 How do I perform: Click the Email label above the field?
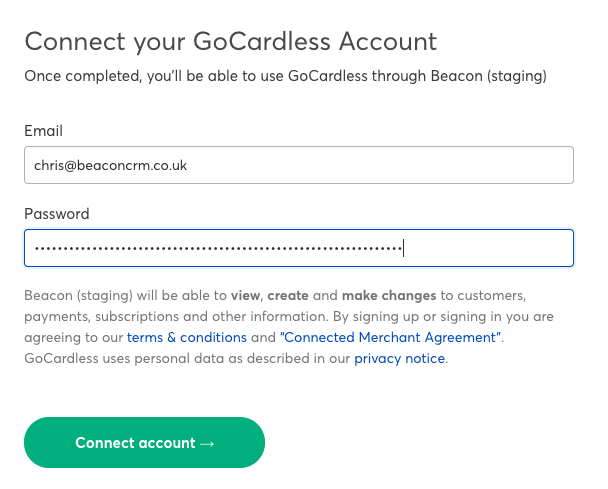[44, 131]
